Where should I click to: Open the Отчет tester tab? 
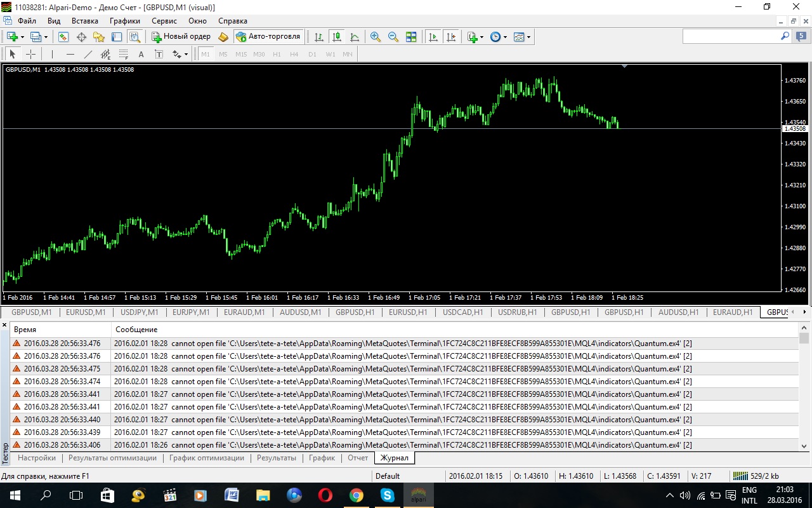(358, 458)
